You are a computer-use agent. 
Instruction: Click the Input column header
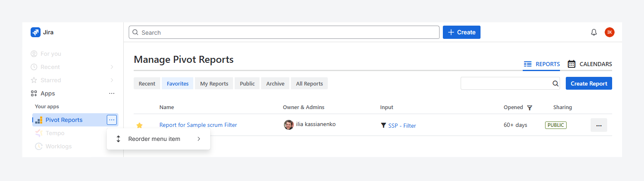point(387,107)
